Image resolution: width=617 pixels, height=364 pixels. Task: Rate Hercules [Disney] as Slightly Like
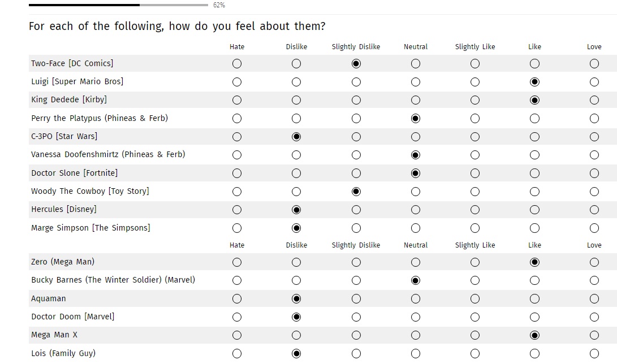point(475,210)
